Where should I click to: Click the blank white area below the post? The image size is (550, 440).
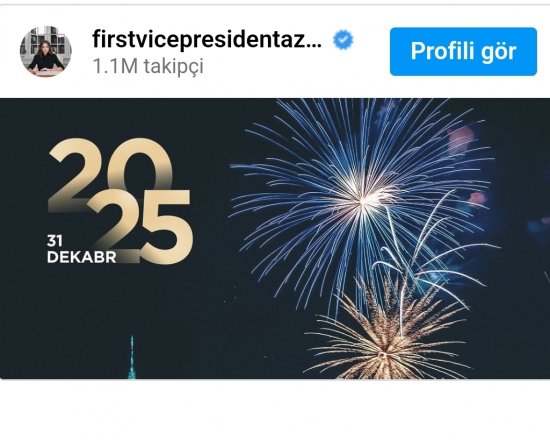coord(275,410)
